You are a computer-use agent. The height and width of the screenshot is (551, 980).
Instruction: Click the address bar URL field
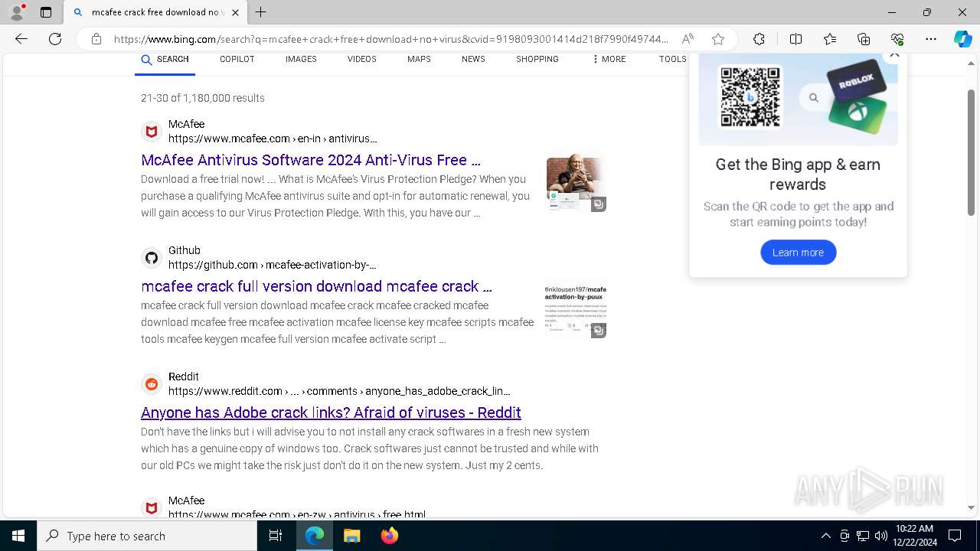(x=390, y=39)
